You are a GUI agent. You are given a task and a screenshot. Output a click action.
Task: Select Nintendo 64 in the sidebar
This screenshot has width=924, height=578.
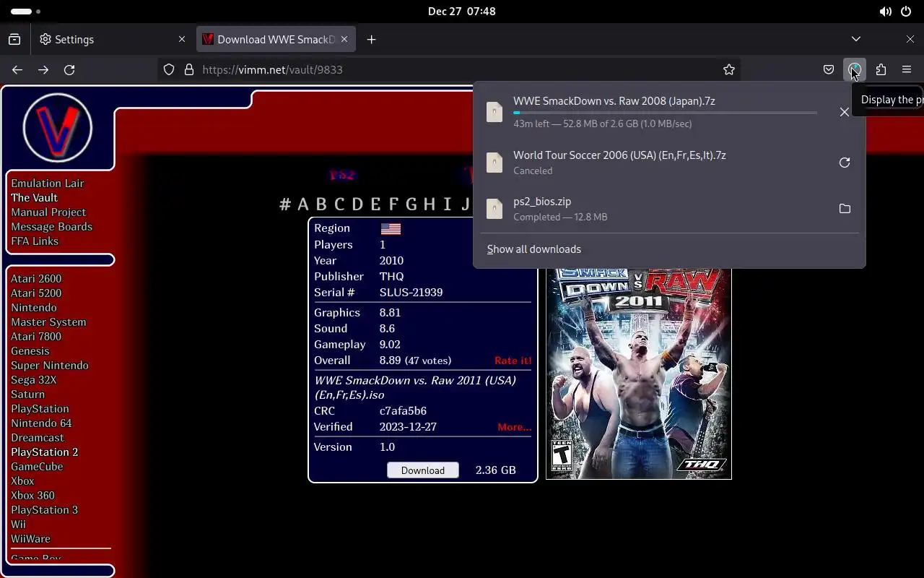click(x=41, y=423)
